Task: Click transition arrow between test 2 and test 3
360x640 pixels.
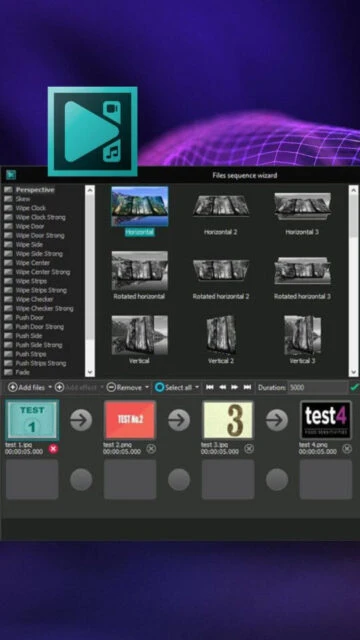Action: tap(179, 420)
